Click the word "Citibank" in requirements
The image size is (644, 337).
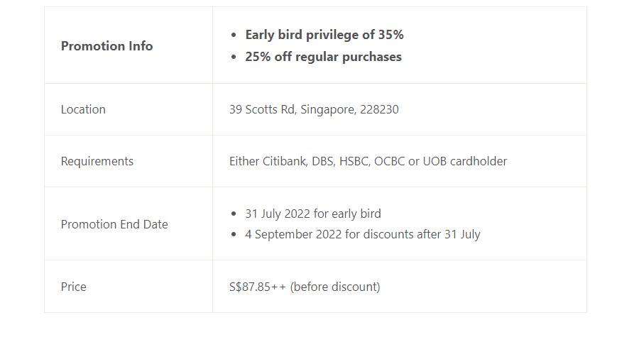click(x=287, y=161)
